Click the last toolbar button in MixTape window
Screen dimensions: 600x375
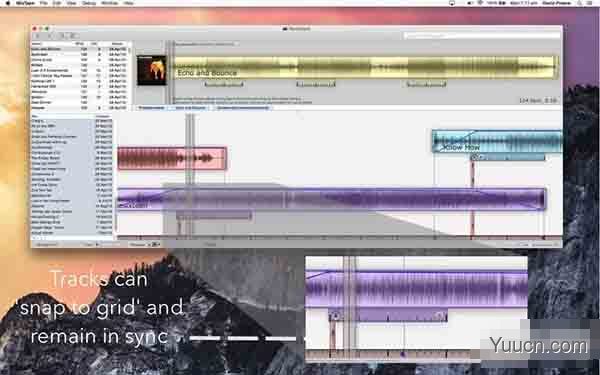point(73,36)
